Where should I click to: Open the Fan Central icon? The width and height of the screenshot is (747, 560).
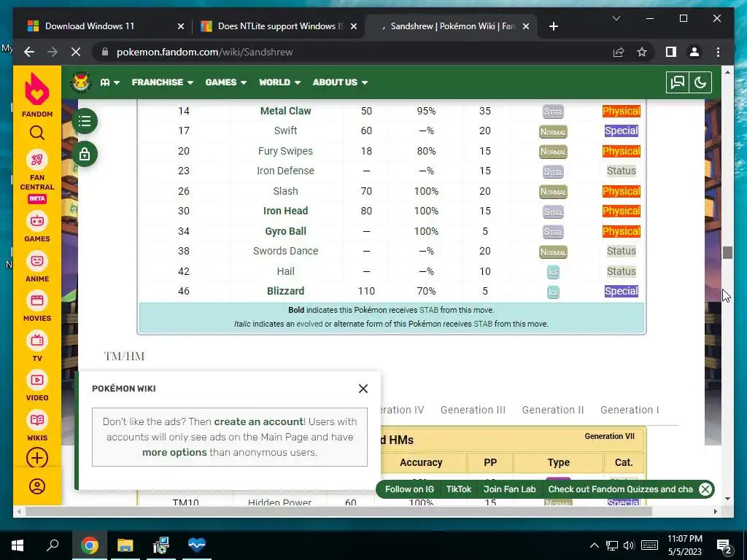[36, 160]
